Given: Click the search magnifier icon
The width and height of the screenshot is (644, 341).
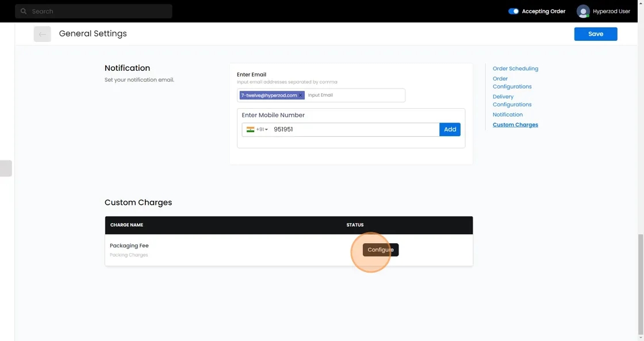Looking at the screenshot, I should (x=24, y=12).
